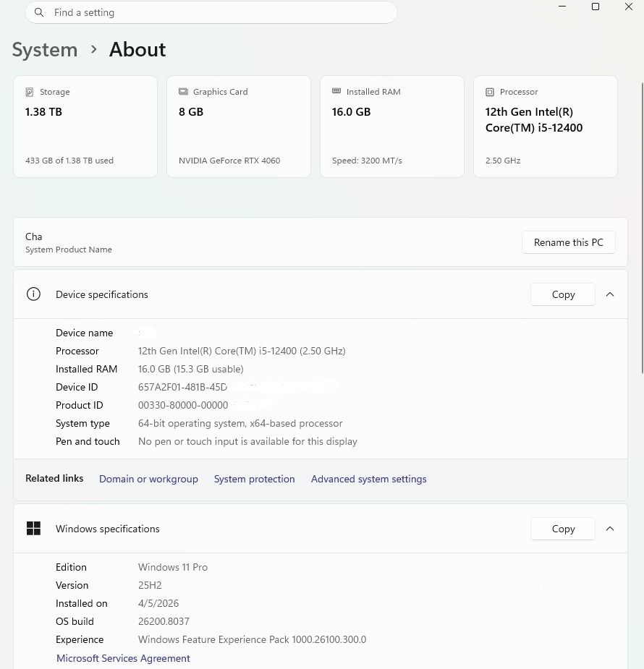Viewport: 644px width, 669px height.
Task: Click the Device specifications info icon
Action: [x=33, y=294]
